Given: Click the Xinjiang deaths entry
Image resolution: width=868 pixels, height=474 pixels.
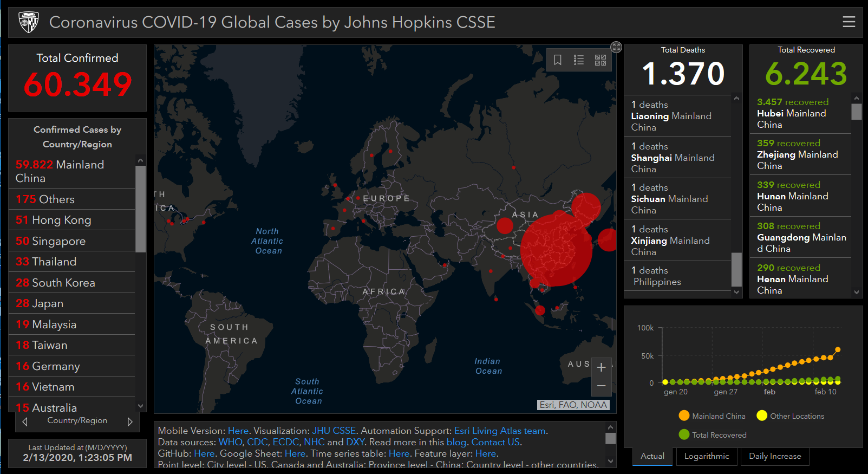Looking at the screenshot, I should [x=677, y=241].
